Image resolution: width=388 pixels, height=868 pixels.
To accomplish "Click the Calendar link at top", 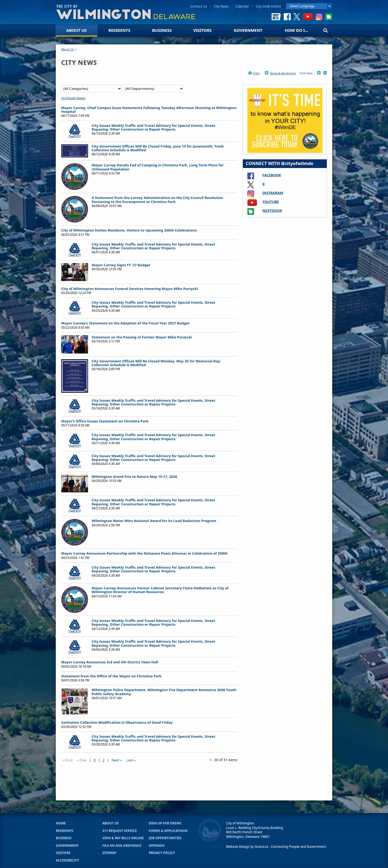I will coord(242,6).
